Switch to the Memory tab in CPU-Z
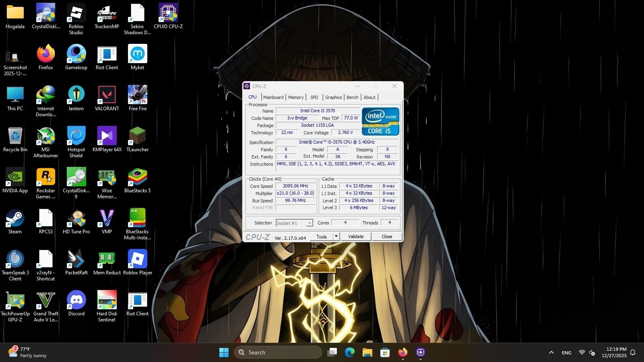The height and width of the screenshot is (362, 644). [296, 97]
